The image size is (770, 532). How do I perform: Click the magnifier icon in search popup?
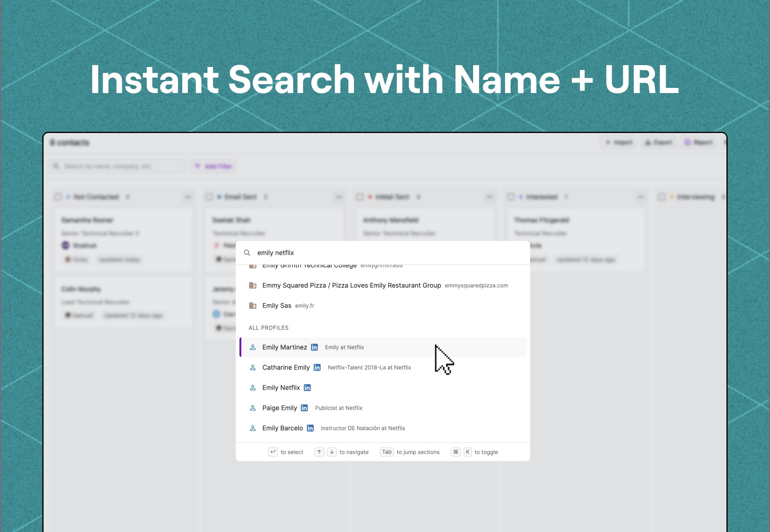(247, 253)
